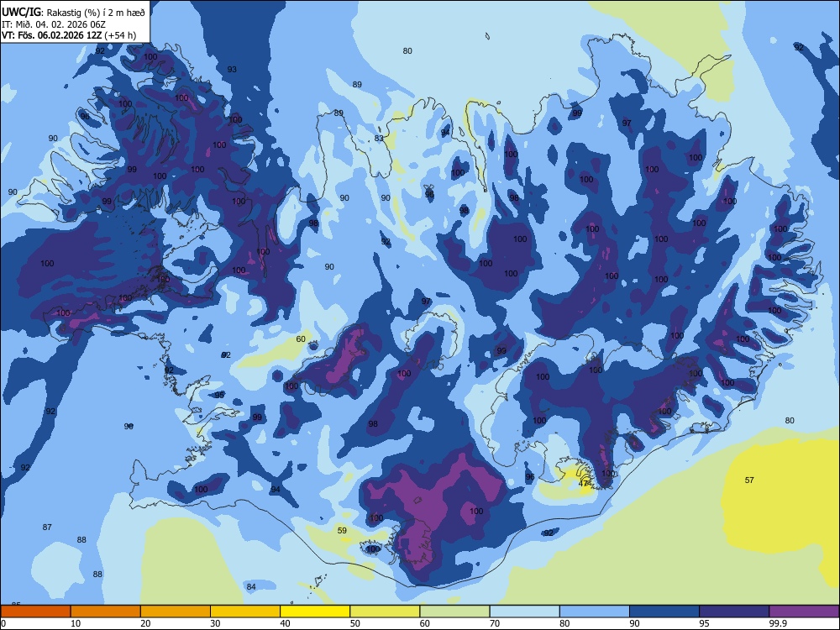Click the '70' legend scale label
This screenshot has width=840, height=630.
coord(495,623)
